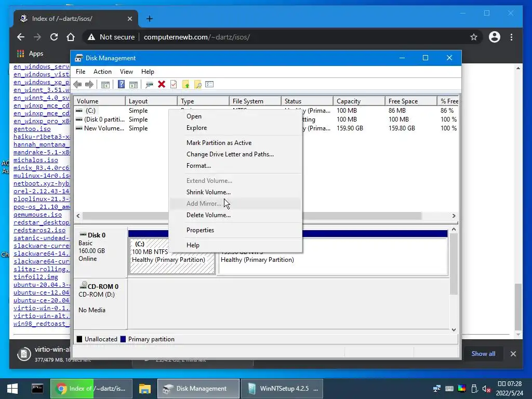Screen dimensions: 532x399
Task: Open the Action menu in Disk Management
Action: (x=102, y=72)
